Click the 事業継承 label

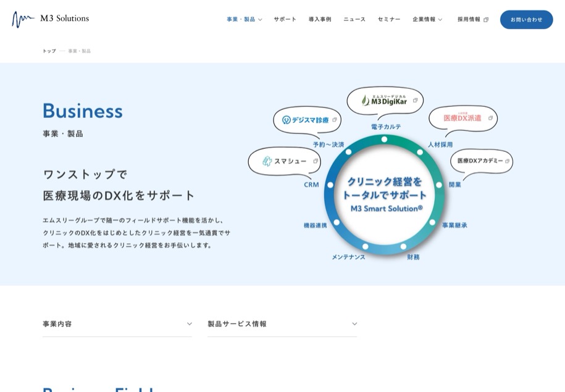click(x=454, y=225)
